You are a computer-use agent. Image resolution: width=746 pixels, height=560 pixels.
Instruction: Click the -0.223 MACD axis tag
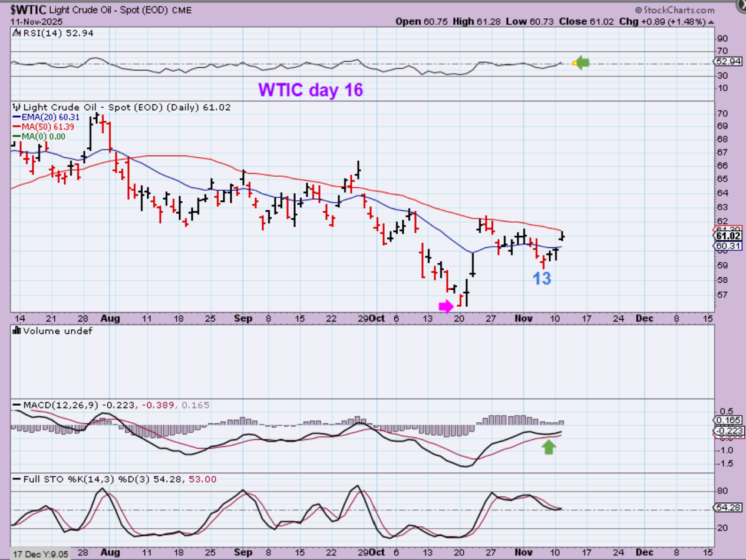click(x=730, y=431)
